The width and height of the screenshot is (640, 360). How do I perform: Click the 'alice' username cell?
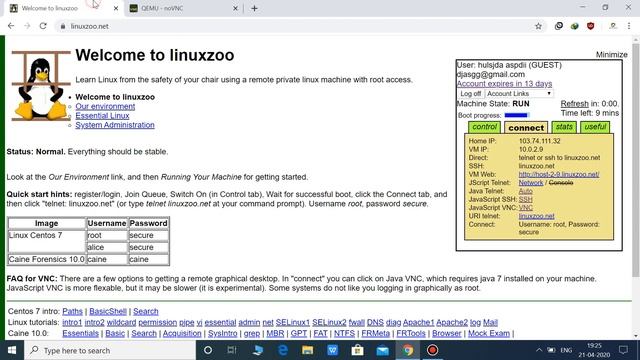107,247
